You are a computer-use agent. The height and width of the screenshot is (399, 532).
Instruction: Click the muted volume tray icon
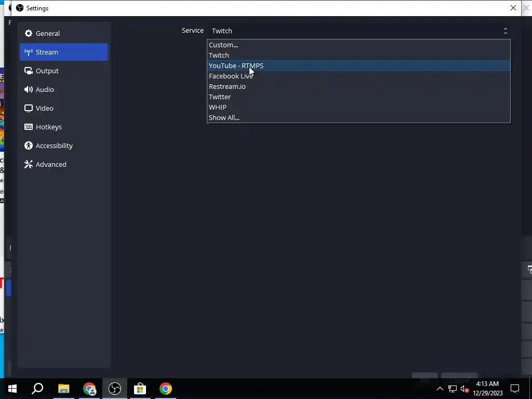click(x=465, y=389)
